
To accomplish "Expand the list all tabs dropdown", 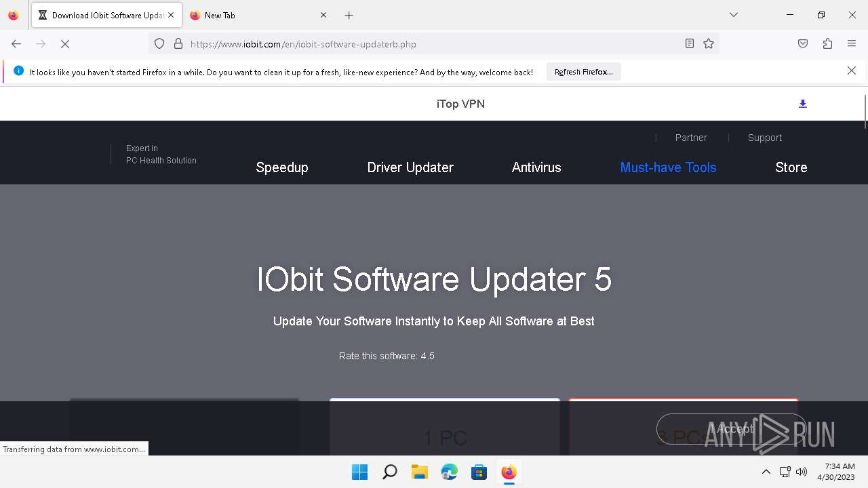I will pyautogui.click(x=733, y=15).
